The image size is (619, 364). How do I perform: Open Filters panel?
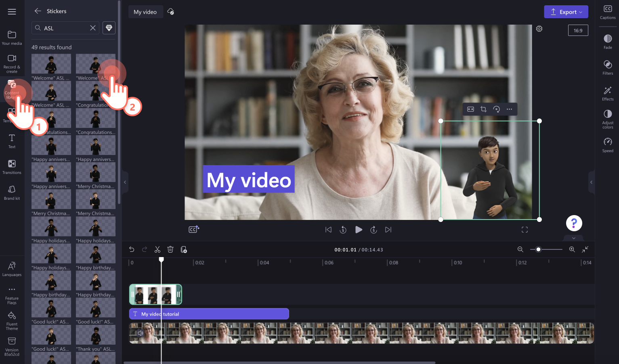click(x=608, y=67)
